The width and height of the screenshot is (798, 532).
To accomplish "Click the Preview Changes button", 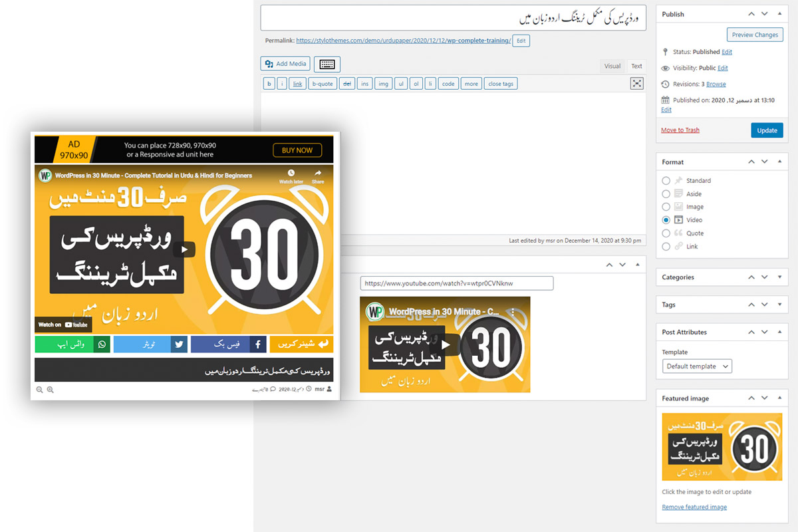I will 755,35.
